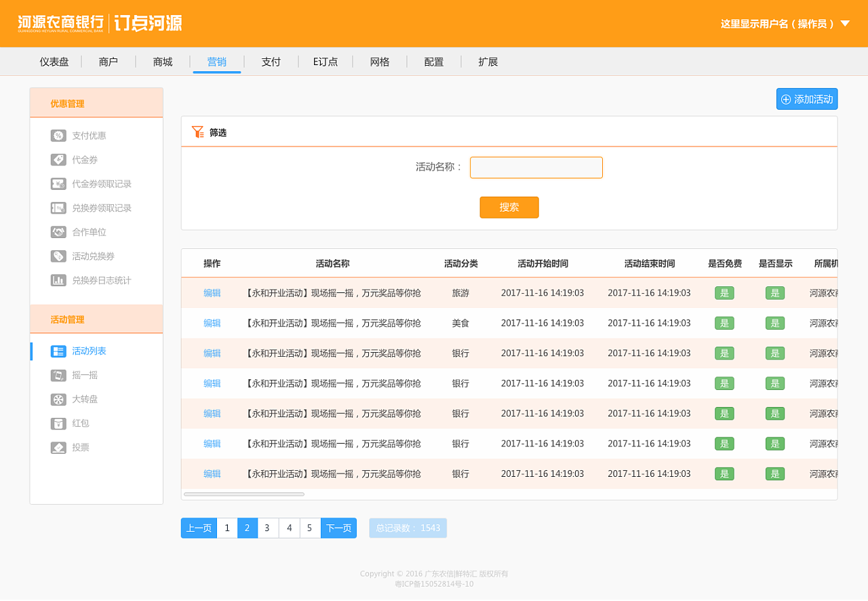This screenshot has height=601, width=868.
Task: Select the 支付优惠 payment discount icon
Action: point(57,135)
